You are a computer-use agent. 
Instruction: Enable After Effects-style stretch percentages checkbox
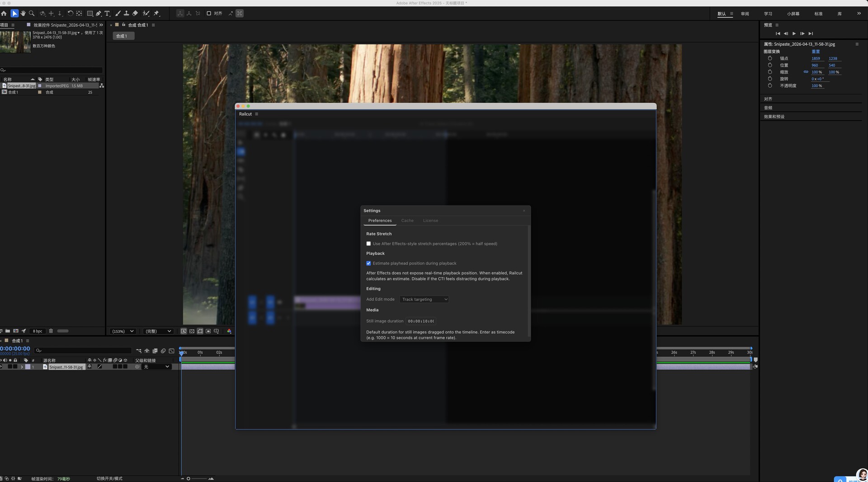tap(368, 244)
